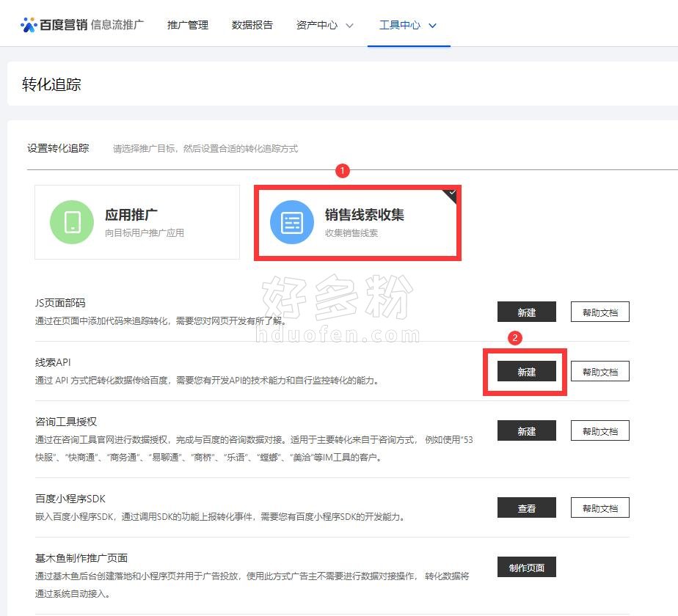
Task: Click the 线索API heading
Action: 53,362
